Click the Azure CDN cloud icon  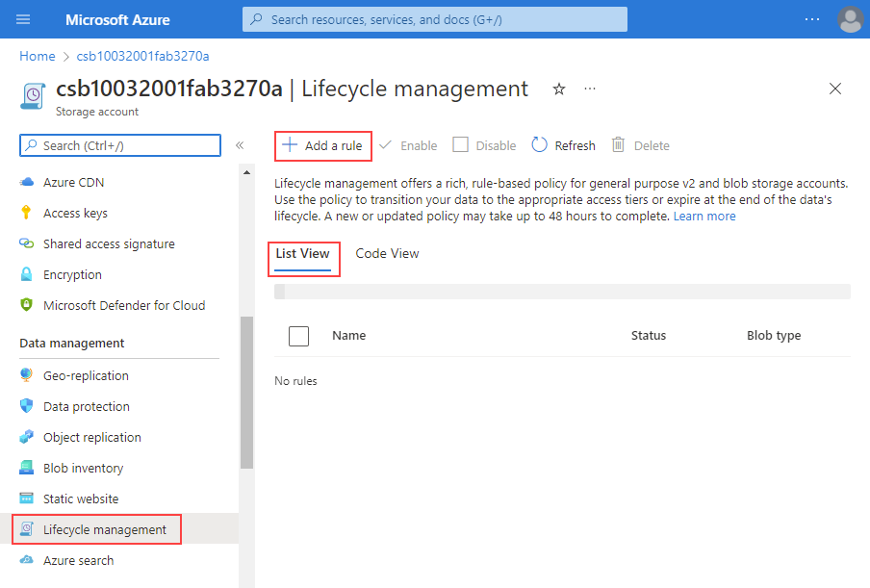point(26,182)
